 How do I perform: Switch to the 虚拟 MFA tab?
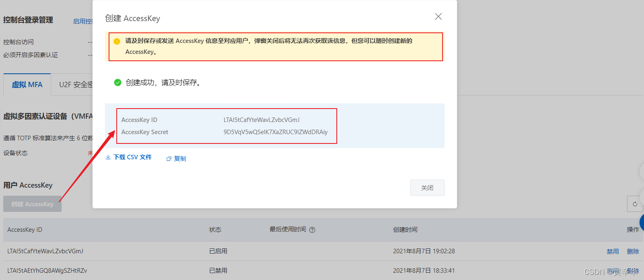[x=27, y=85]
